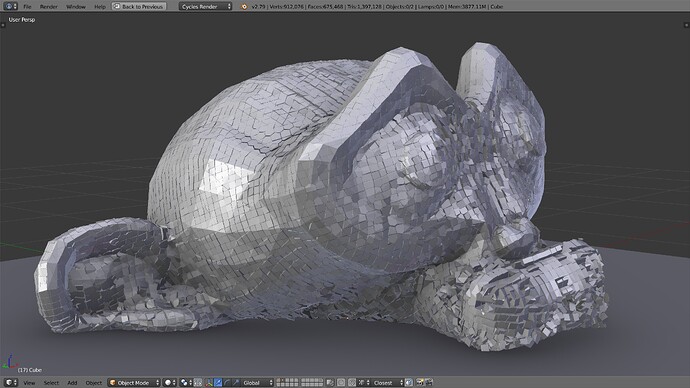Expand the tool shelf via left plus icon
This screenshot has height=388, width=690.
click(x=3, y=25)
